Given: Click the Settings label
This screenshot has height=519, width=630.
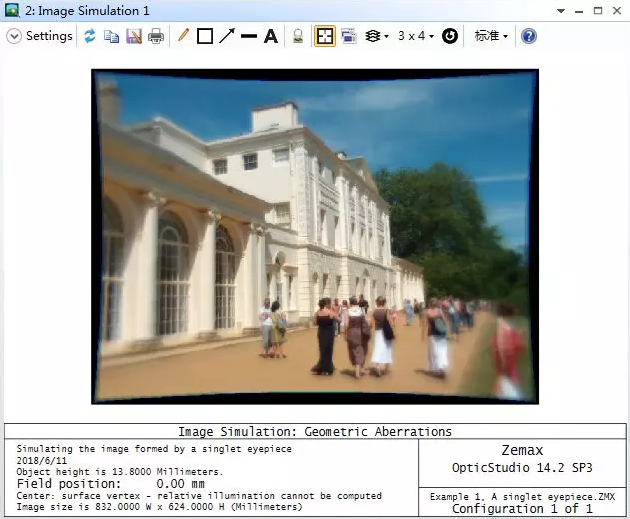Looking at the screenshot, I should pyautogui.click(x=49, y=36).
